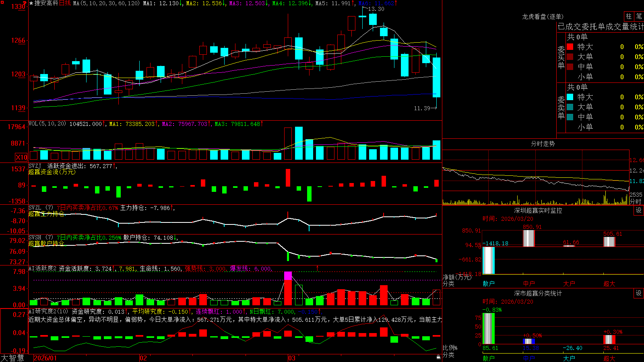Click the dark red 大单 buy-order swatch
Image resolution: width=644 pixels, height=362 pixels.
point(570,57)
